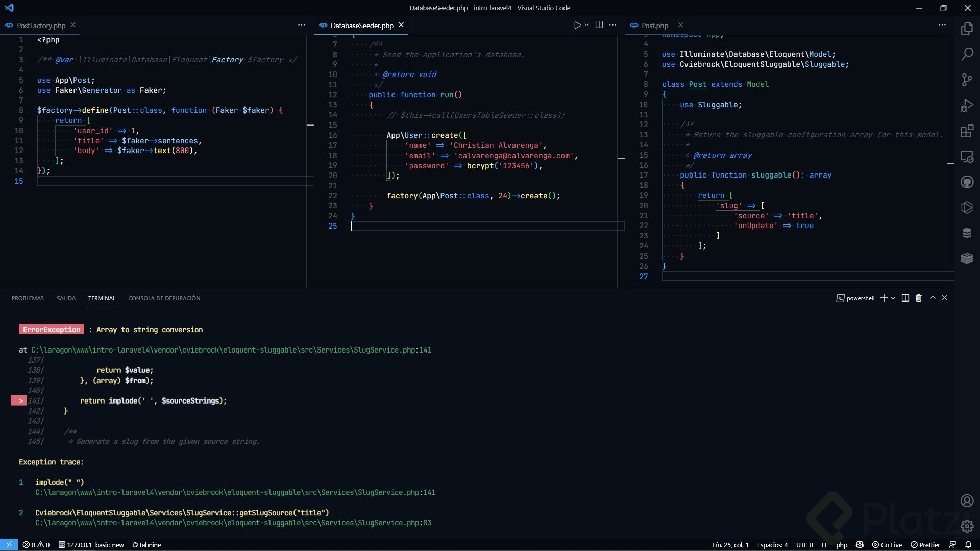Expand the run code dropdown arrow

(x=587, y=25)
